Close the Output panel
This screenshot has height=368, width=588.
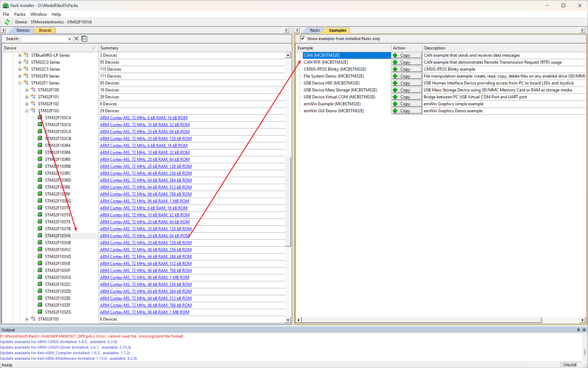(584, 330)
